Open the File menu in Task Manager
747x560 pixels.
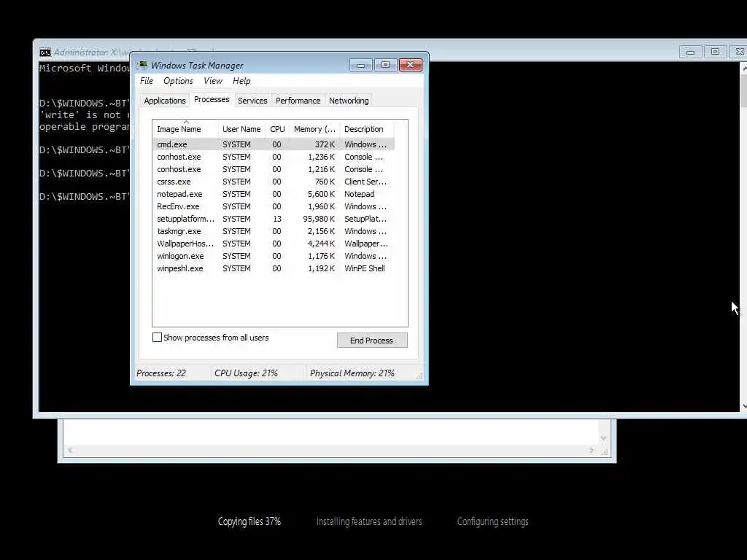pos(146,81)
